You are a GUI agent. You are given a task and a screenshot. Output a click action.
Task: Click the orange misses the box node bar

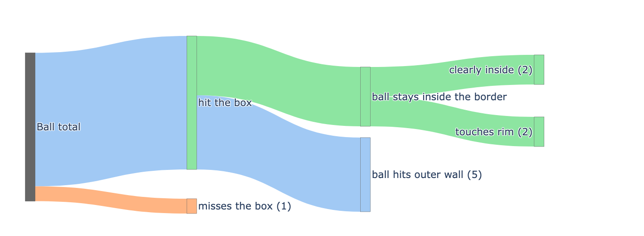click(x=192, y=206)
